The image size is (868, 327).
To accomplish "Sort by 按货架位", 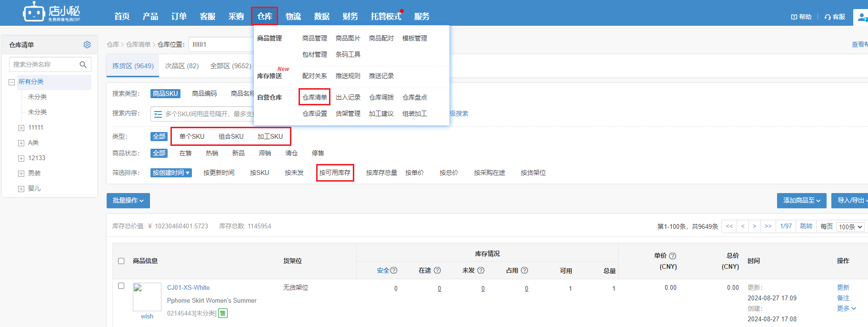I will (x=533, y=173).
